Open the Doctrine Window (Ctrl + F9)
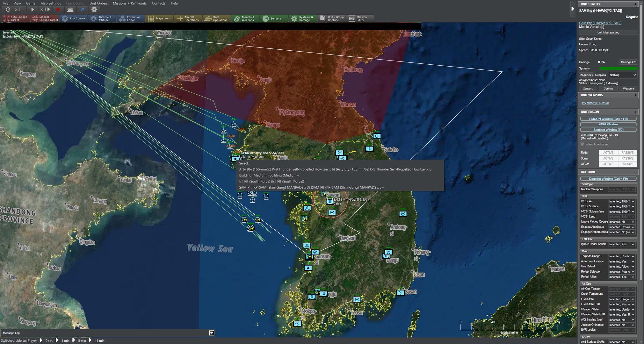 608,179
